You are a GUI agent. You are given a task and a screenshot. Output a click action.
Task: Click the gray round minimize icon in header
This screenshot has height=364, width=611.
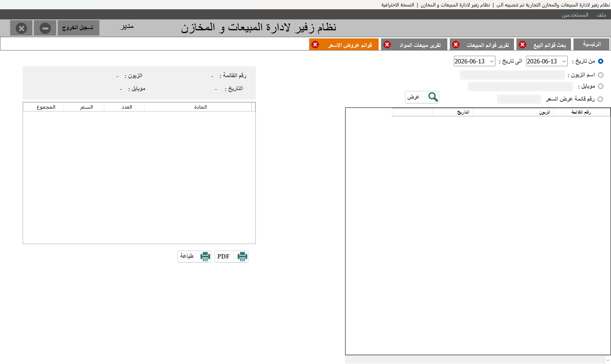[x=45, y=28]
